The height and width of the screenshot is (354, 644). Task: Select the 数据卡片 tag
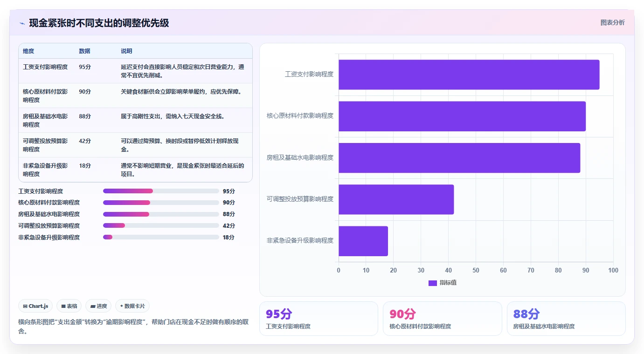[132, 306]
